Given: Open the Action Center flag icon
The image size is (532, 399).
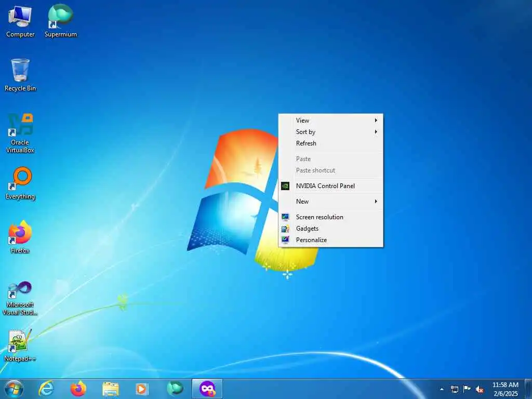Looking at the screenshot, I should pyautogui.click(x=467, y=389).
